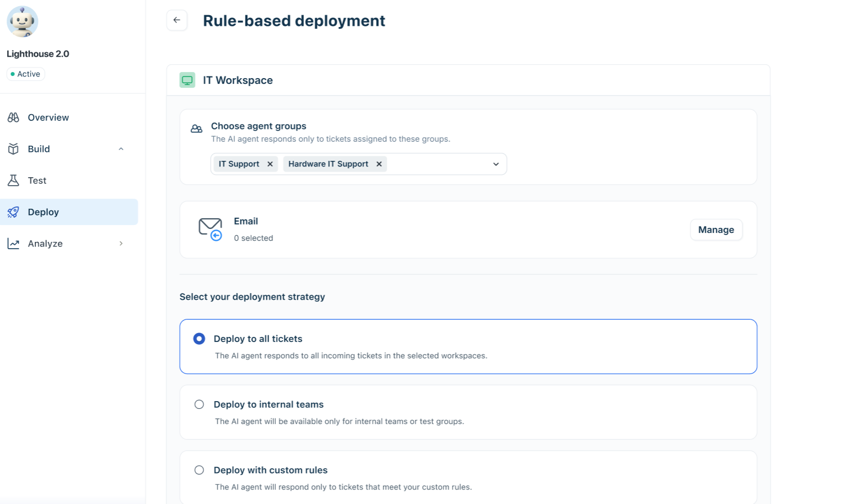
Task: Open Overview in the sidebar
Action: point(69,118)
